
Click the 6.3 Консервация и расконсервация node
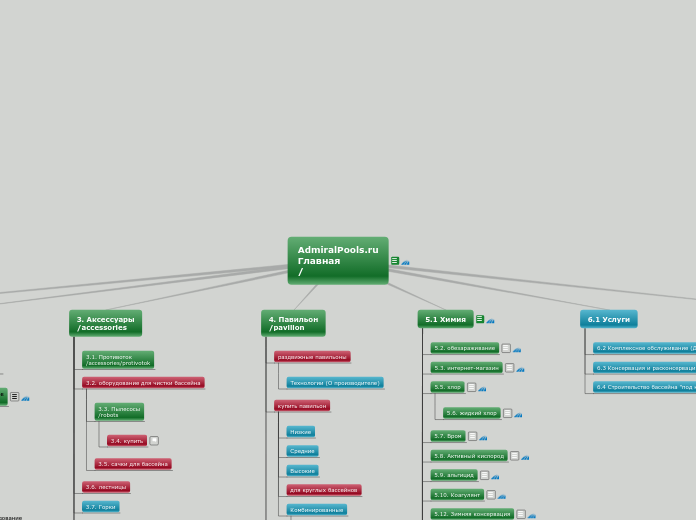(x=645, y=367)
